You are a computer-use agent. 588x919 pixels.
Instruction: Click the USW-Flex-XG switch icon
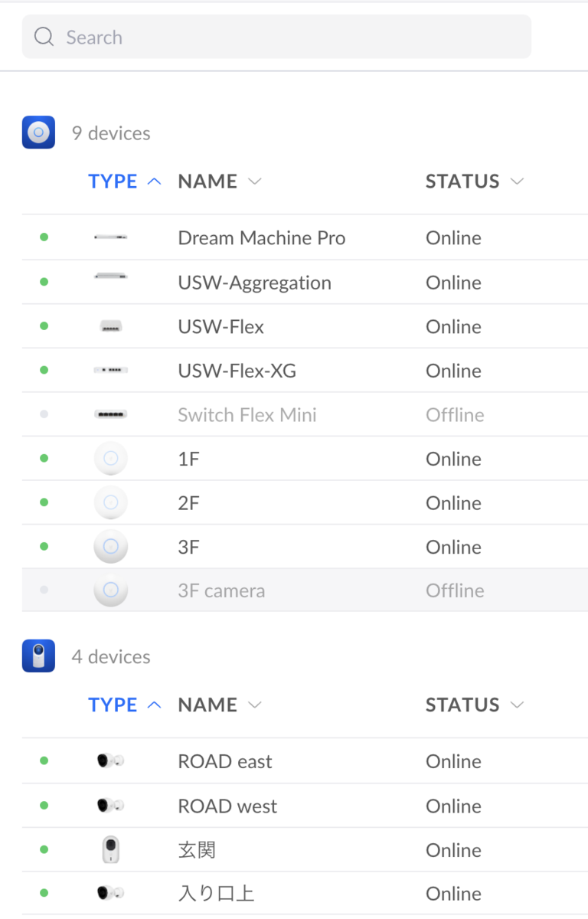click(111, 371)
